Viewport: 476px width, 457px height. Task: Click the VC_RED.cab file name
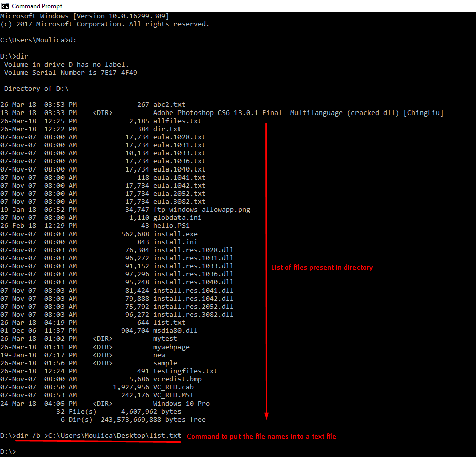173,387
